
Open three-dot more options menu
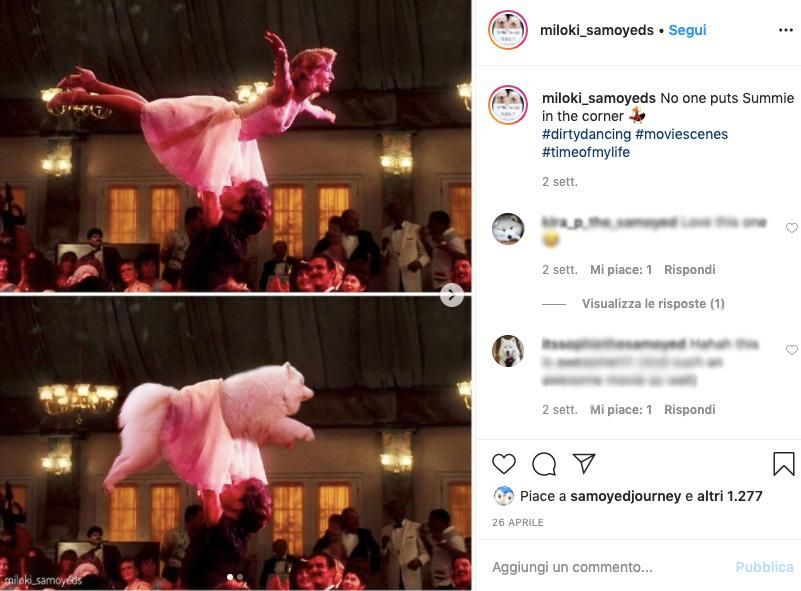(x=786, y=30)
